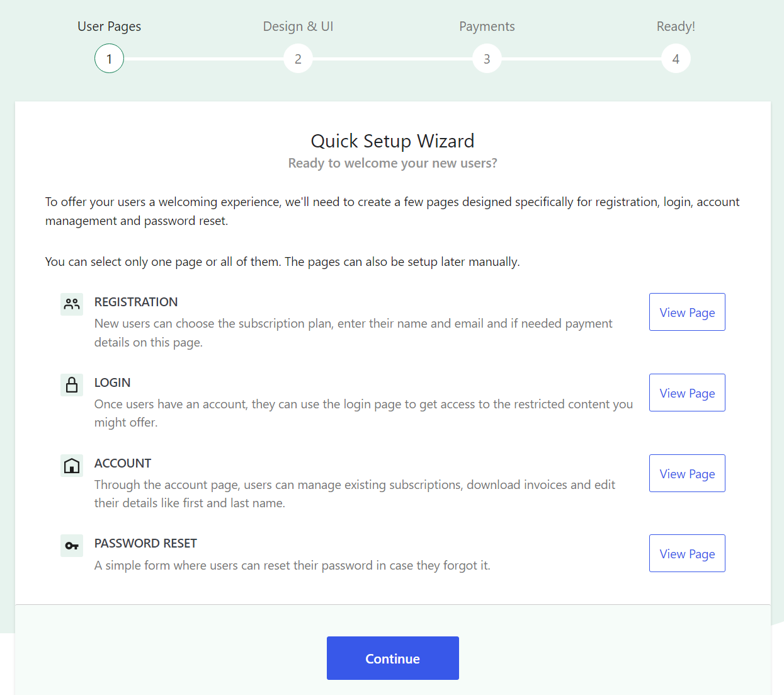
Task: Click the Login padlock icon
Action: pos(72,384)
